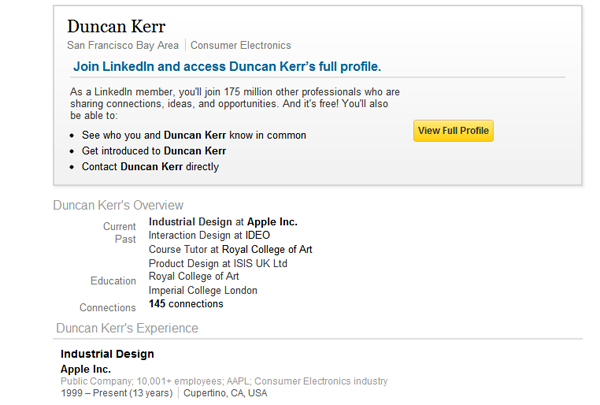This screenshot has width=600, height=405.
Task: Click the 'know in common' bullet item
Action: [194, 135]
